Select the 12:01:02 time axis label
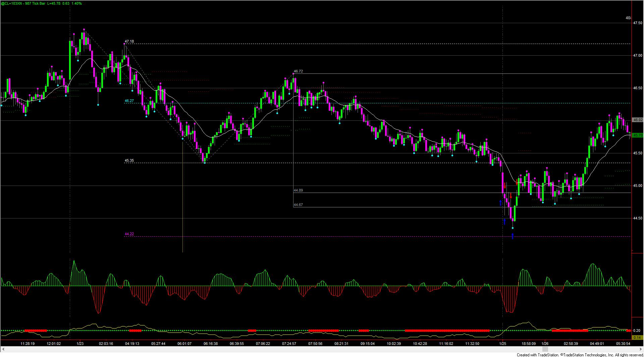The image size is (644, 357). [54, 344]
